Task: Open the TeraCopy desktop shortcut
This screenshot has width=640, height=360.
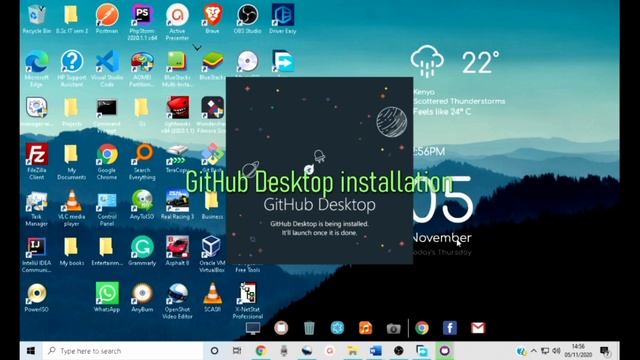Action: 177,158
